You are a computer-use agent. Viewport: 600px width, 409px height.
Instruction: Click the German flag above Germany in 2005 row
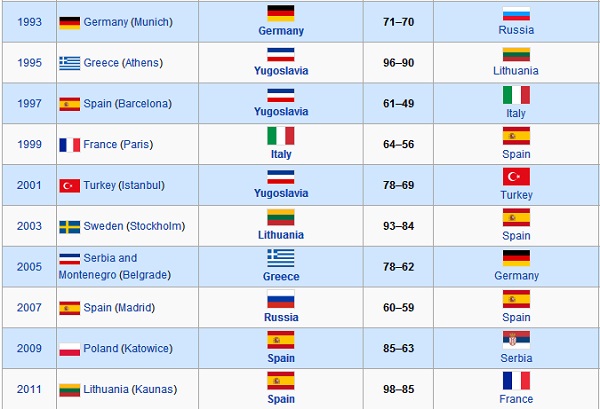click(516, 259)
